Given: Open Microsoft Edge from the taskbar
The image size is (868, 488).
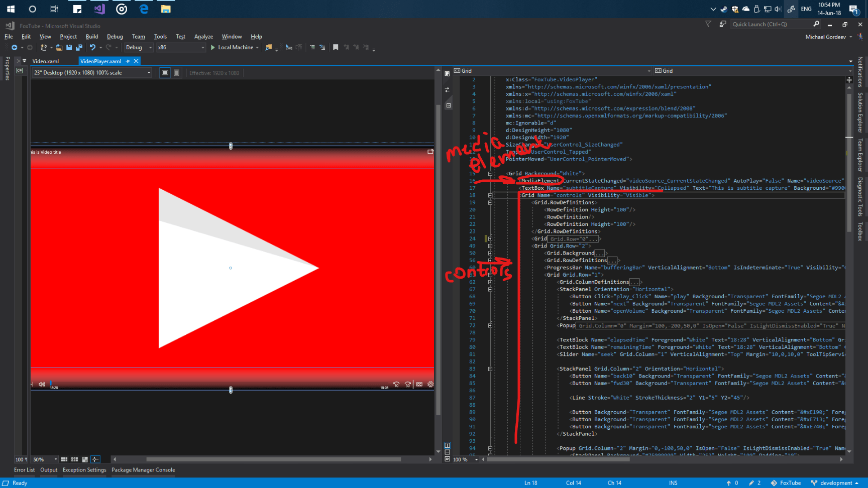Looking at the screenshot, I should click(144, 9).
